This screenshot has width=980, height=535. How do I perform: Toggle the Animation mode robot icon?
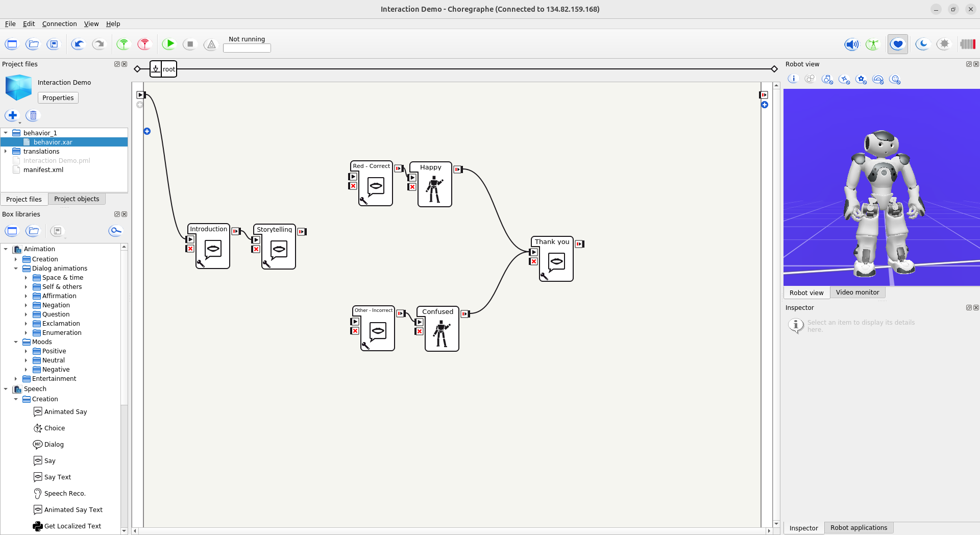click(872, 44)
